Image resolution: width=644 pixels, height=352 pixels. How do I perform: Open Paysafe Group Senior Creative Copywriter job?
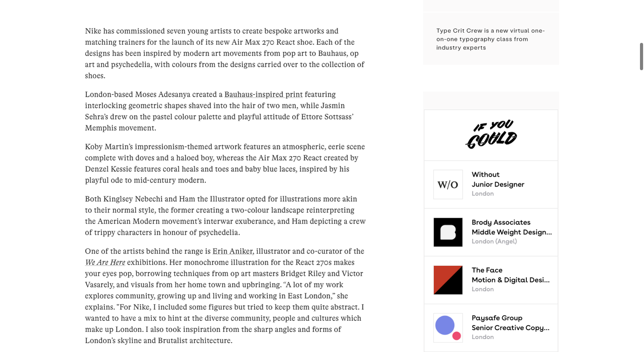pyautogui.click(x=491, y=328)
